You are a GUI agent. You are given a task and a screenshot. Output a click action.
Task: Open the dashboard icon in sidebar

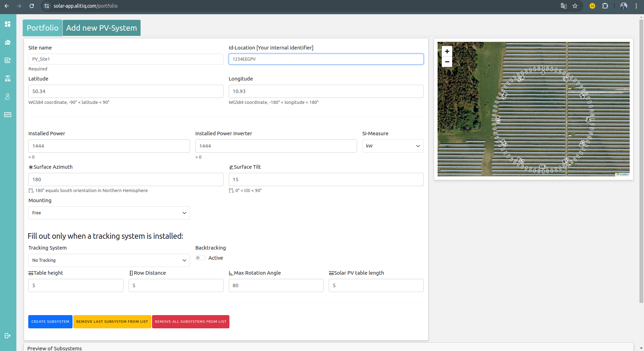click(x=8, y=24)
